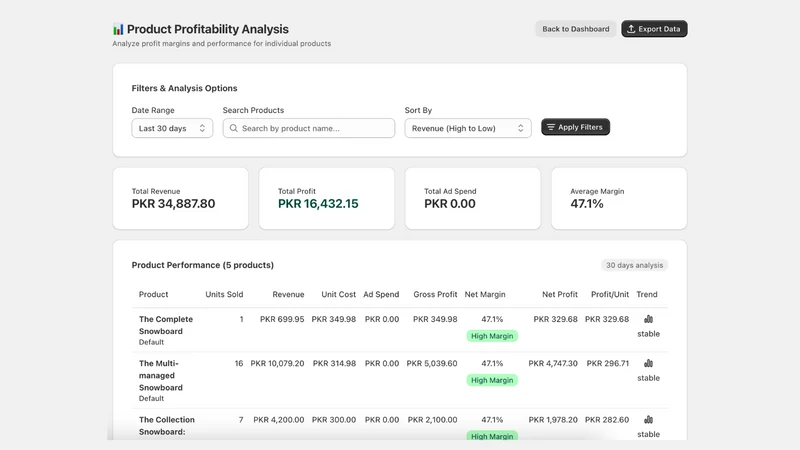This screenshot has height=450, width=800.
Task: Click revenue cell PKR 4,200.00
Action: (x=279, y=419)
